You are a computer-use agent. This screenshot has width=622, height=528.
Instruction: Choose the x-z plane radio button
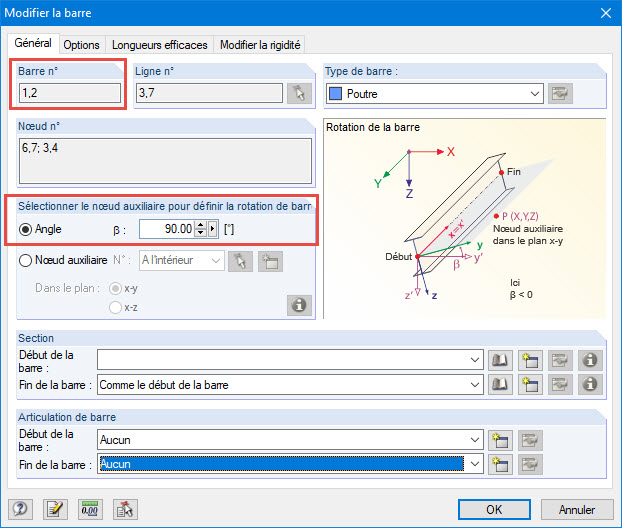point(115,307)
